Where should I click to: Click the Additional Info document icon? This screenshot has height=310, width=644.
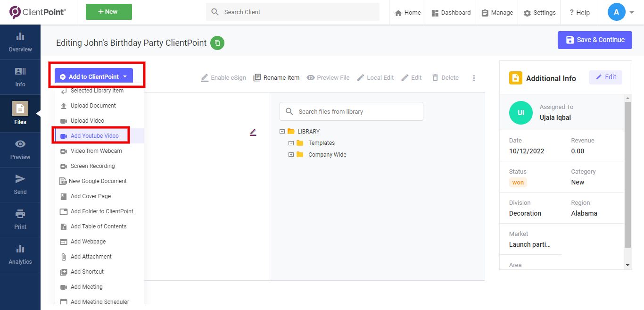click(x=516, y=78)
